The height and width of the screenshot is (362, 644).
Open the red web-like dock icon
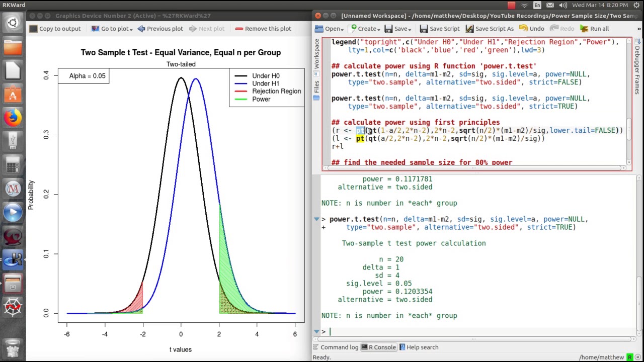13,307
